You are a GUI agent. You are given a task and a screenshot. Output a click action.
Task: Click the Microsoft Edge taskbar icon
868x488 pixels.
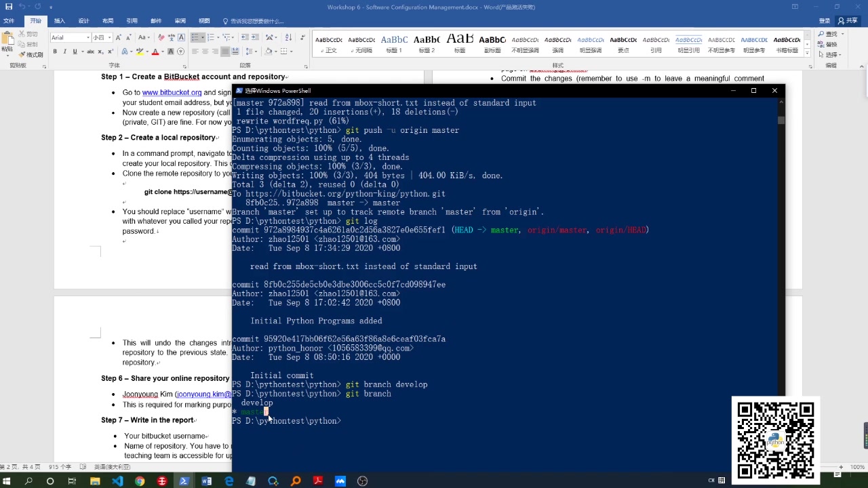[229, 481]
